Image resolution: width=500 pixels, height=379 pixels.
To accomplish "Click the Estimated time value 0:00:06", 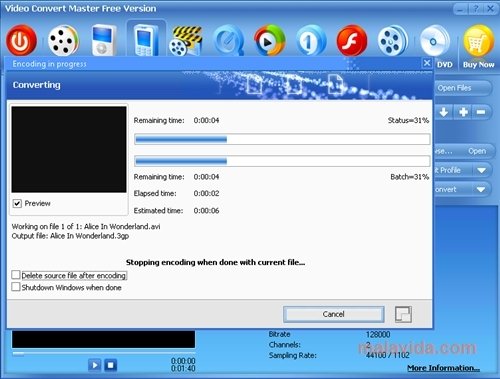I will 206,211.
